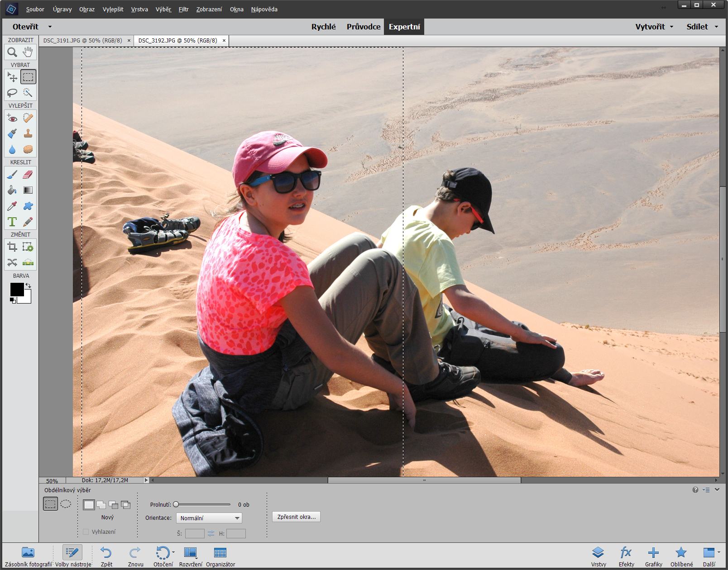Select the Zoom magnifier tool

[x=12, y=52]
